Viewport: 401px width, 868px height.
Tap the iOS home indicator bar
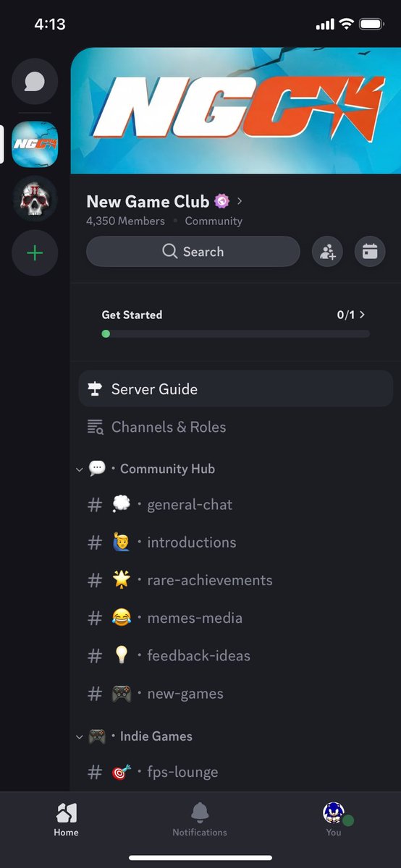coord(200,858)
